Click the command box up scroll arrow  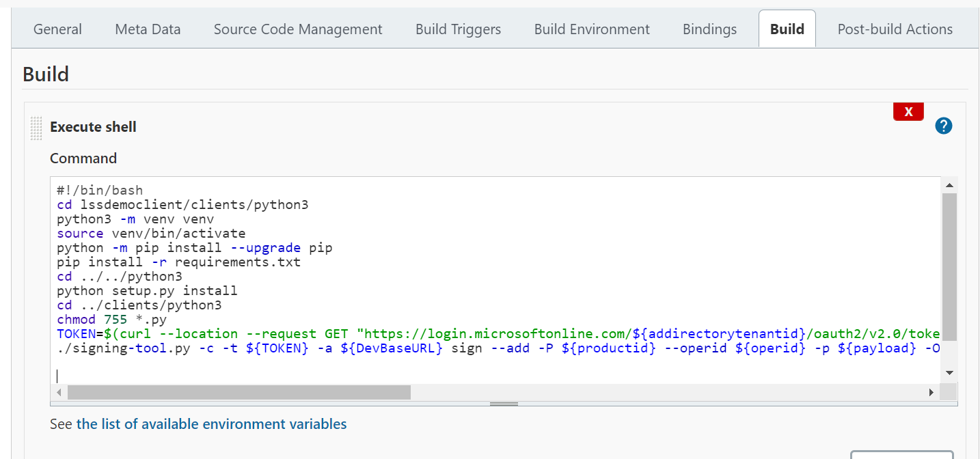pyautogui.click(x=949, y=185)
